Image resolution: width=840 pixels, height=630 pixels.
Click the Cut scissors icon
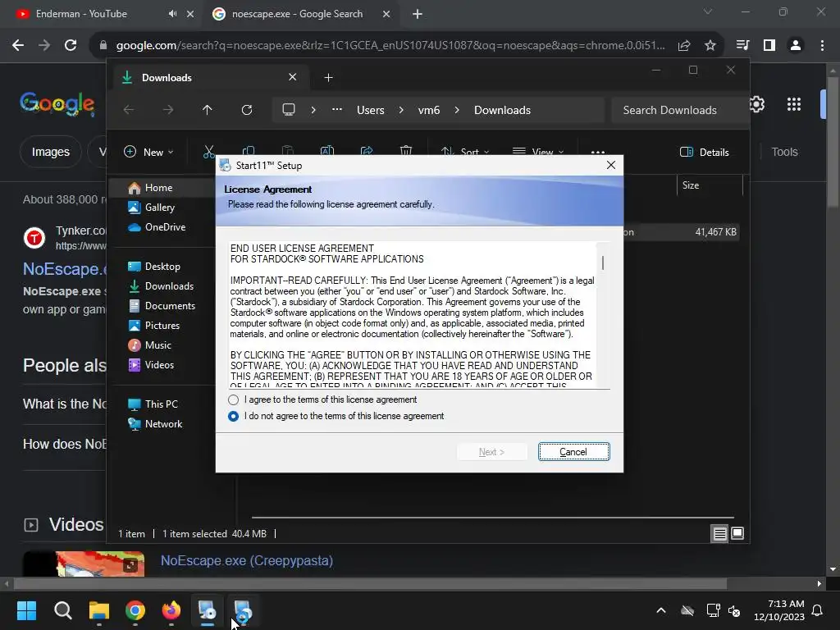point(209,151)
